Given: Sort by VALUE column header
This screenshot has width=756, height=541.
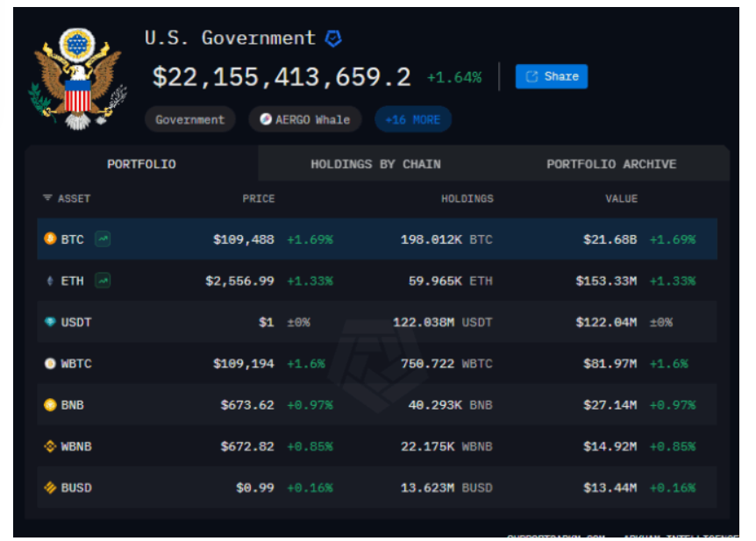Looking at the screenshot, I should point(622,199).
